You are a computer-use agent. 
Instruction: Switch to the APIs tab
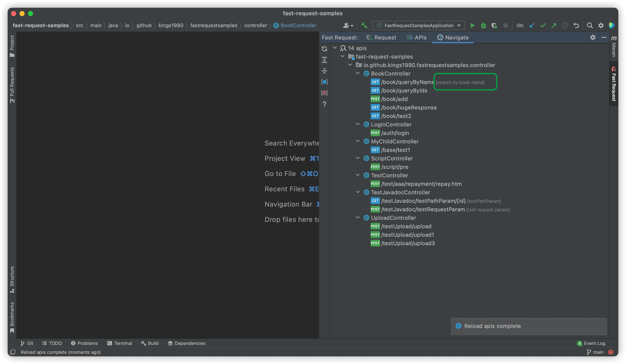tap(416, 37)
